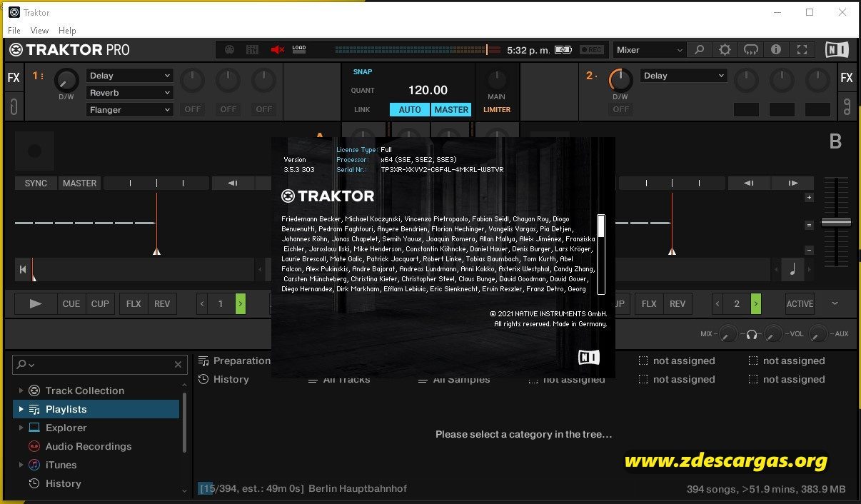Toggle fullscreen with the header icon
The width and height of the screenshot is (861, 504).
tap(802, 50)
